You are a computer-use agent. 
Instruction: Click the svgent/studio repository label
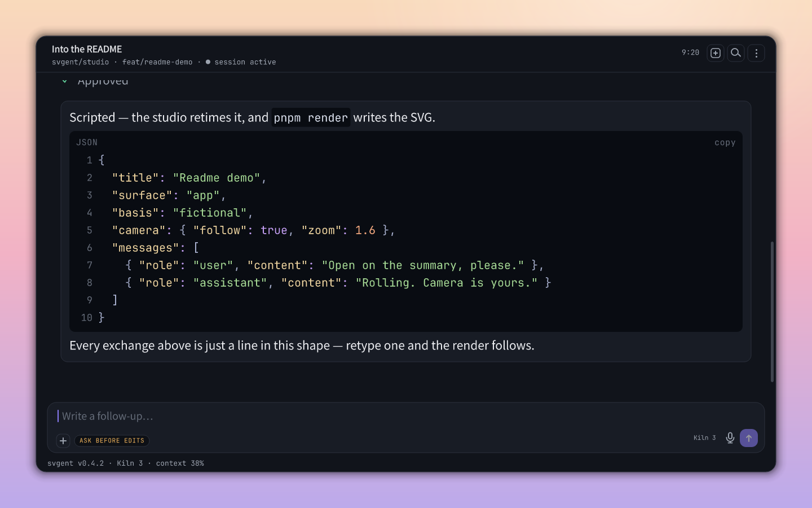click(81, 62)
